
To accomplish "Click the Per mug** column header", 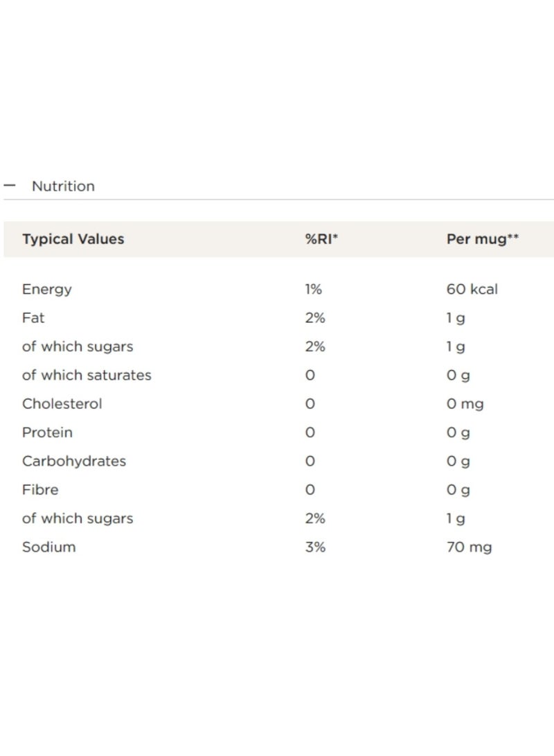I will point(483,239).
